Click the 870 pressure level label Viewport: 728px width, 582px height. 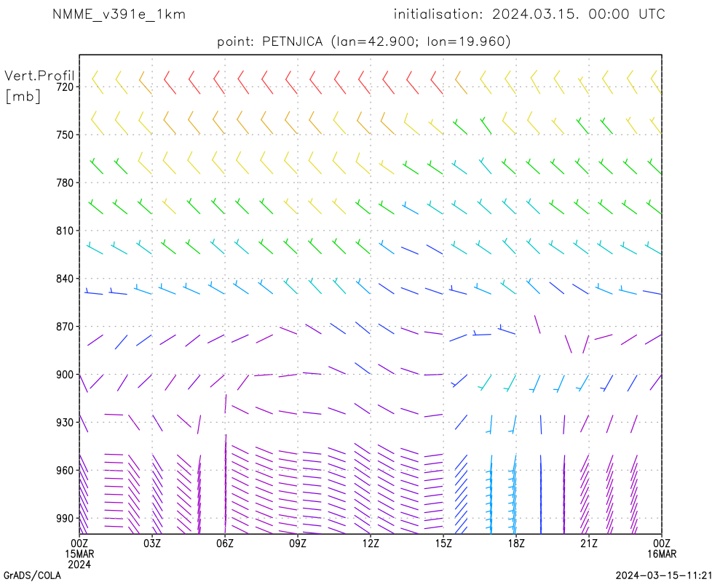coord(66,327)
